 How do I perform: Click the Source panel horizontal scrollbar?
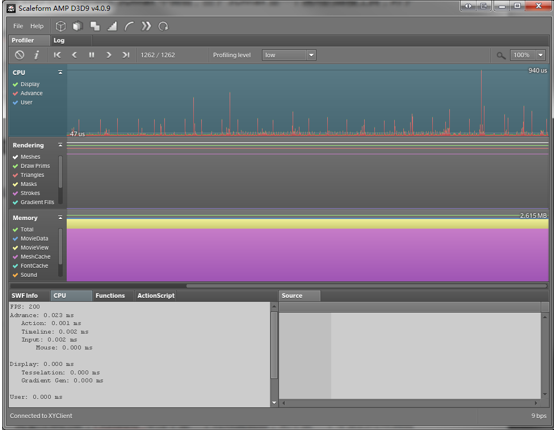point(410,403)
